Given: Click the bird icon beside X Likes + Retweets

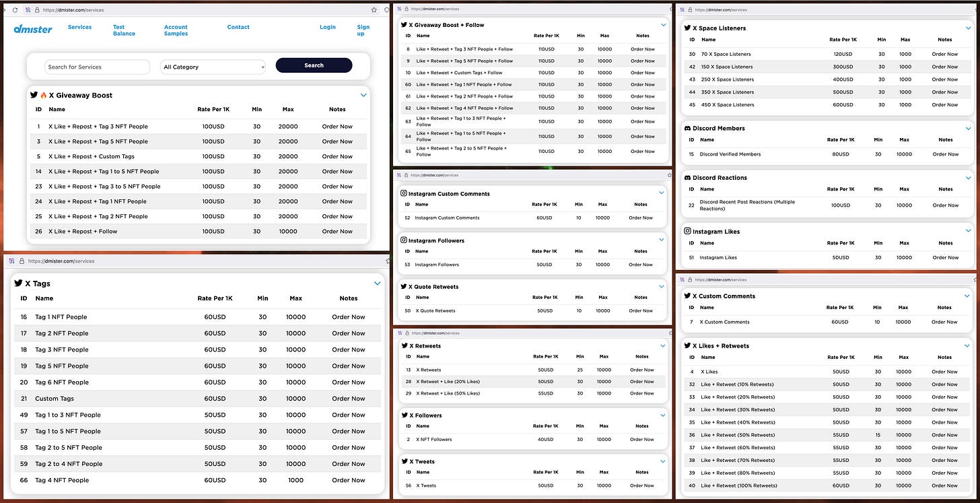Looking at the screenshot, I should 687,345.
